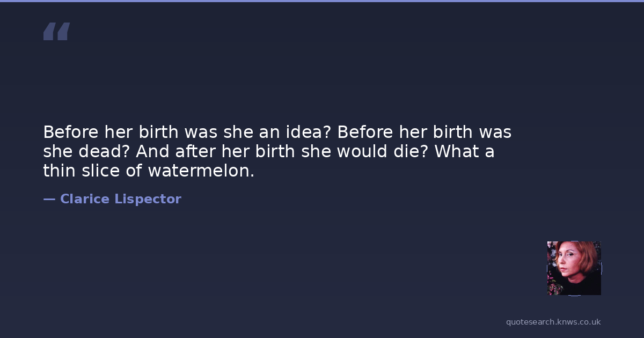
Task: Click the word "would" in the quote
Action: (x=357, y=152)
